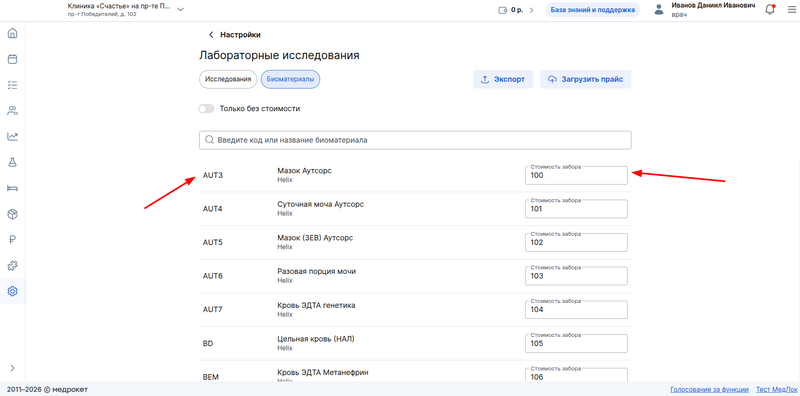Click the Лабораторные исследования heading
Viewport: 800px width, 396px height.
point(279,56)
